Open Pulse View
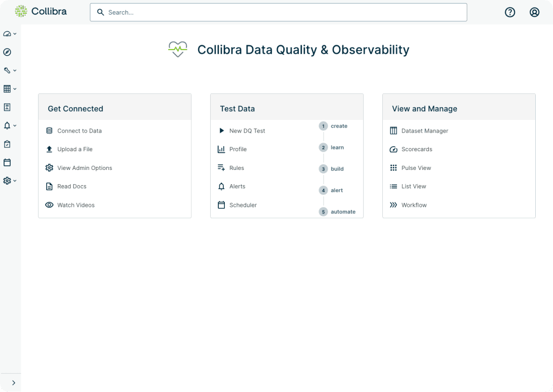553x392 pixels. coord(416,167)
